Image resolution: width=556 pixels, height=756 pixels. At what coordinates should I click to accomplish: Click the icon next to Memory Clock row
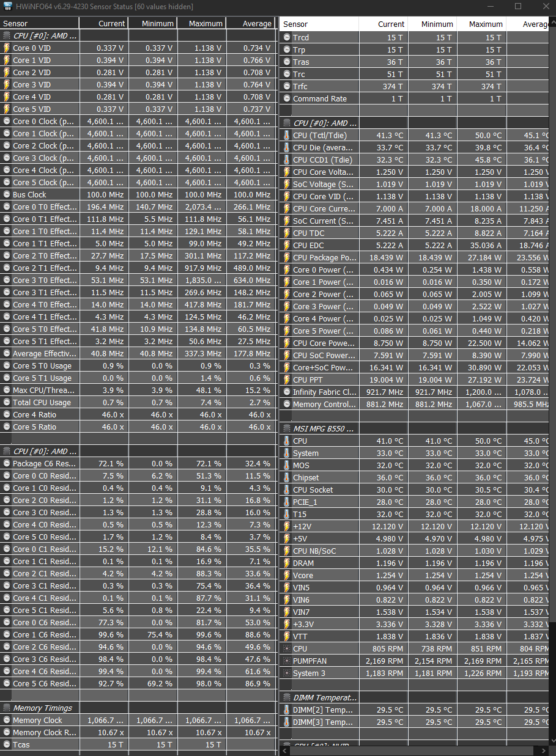[7, 720]
